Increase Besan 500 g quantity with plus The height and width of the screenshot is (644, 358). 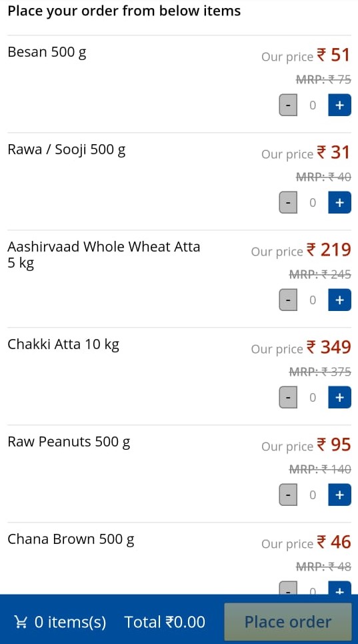click(339, 105)
